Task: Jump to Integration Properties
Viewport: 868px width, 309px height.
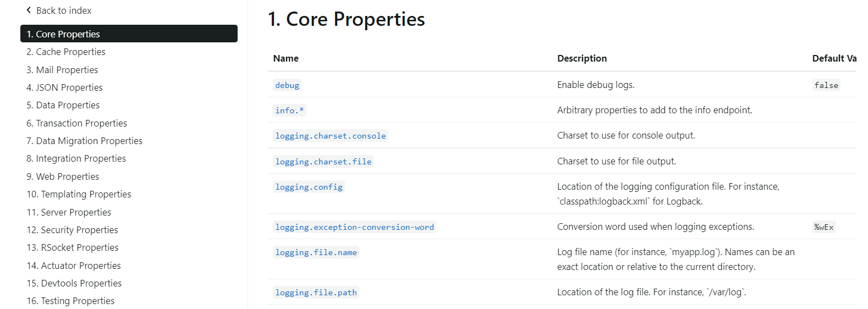Action: (76, 158)
